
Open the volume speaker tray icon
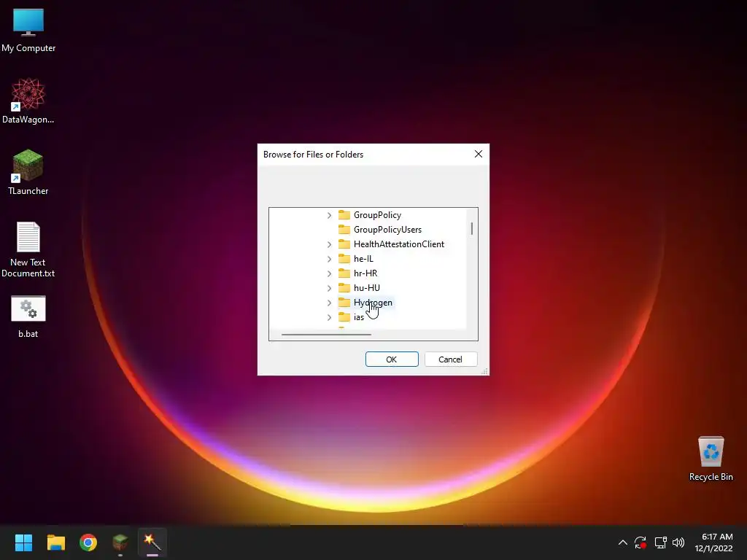pos(678,542)
